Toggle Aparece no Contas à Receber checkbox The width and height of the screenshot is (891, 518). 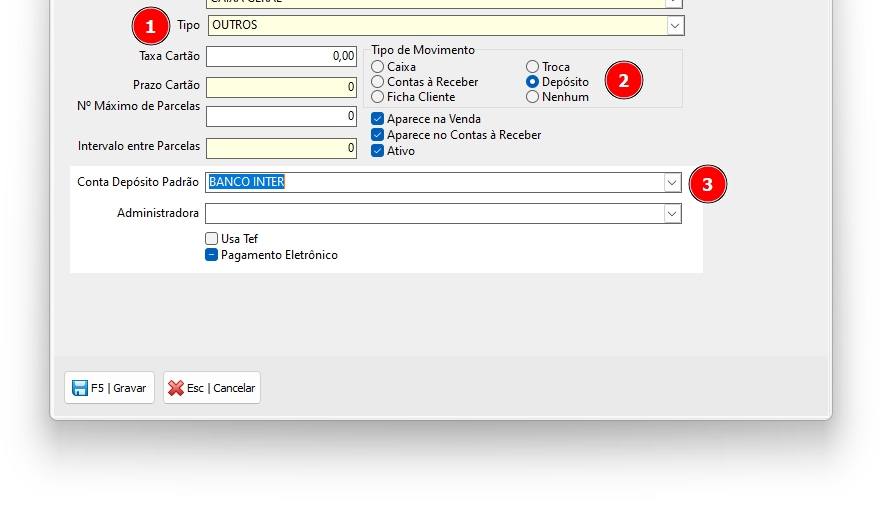click(x=377, y=135)
